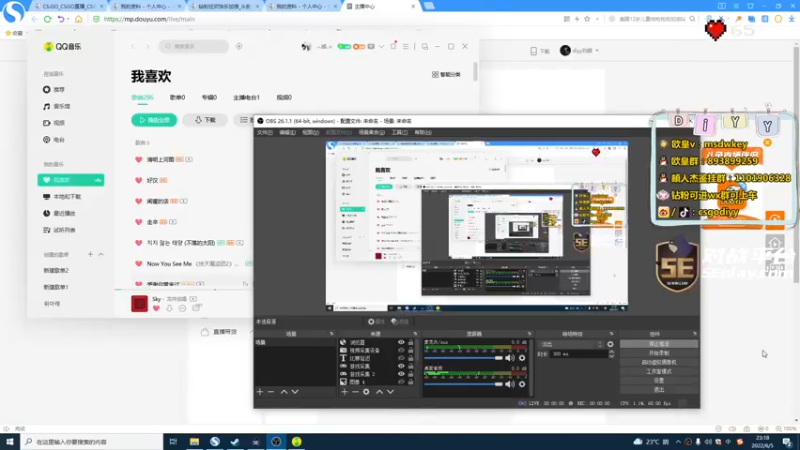Unlike the song 好汉 via its heart
This screenshot has height=450, width=800.
click(138, 180)
